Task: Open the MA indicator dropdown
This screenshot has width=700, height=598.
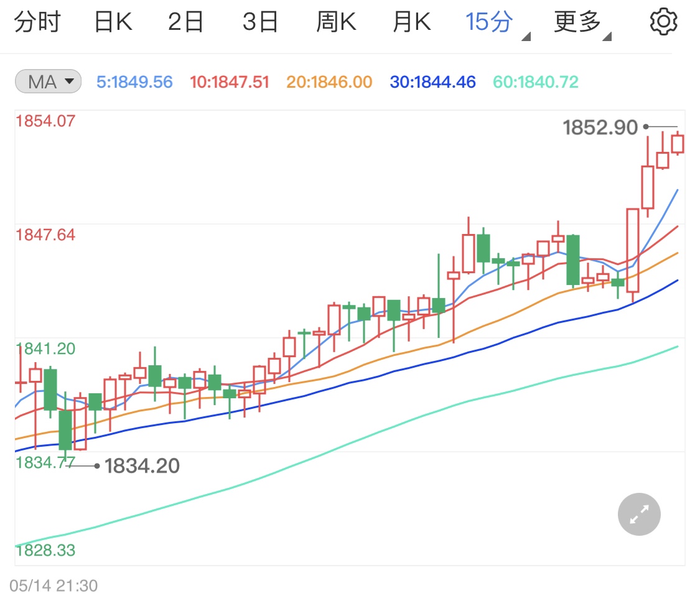Action: pos(48,82)
